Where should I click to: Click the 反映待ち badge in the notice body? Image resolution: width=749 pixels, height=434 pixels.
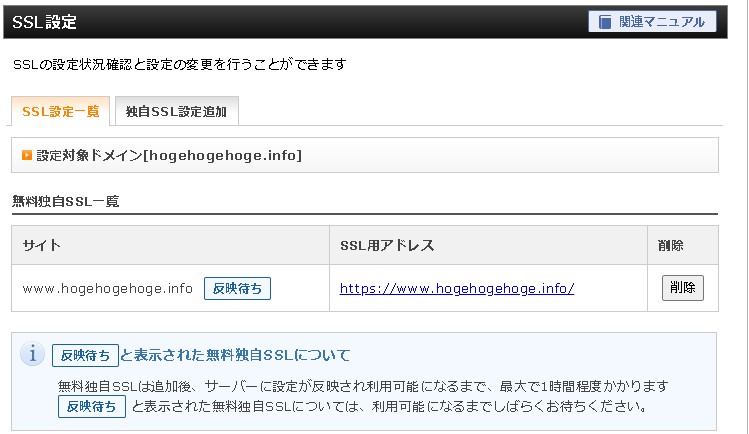pyautogui.click(x=92, y=406)
